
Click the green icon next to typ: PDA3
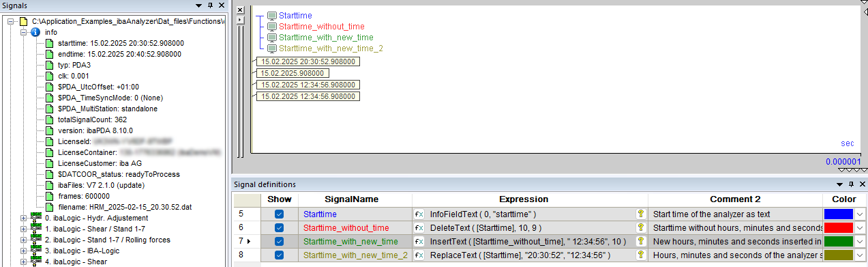(49, 65)
